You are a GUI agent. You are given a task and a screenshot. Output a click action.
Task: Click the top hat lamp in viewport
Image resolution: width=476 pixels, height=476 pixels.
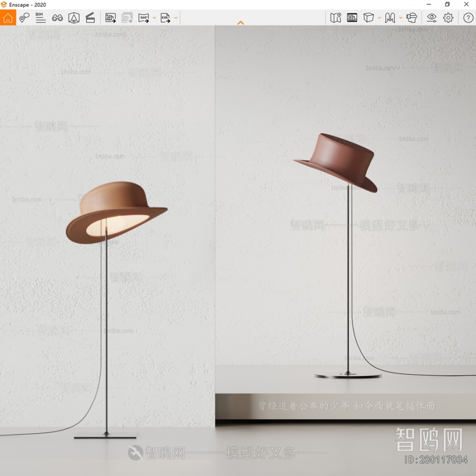336,162
